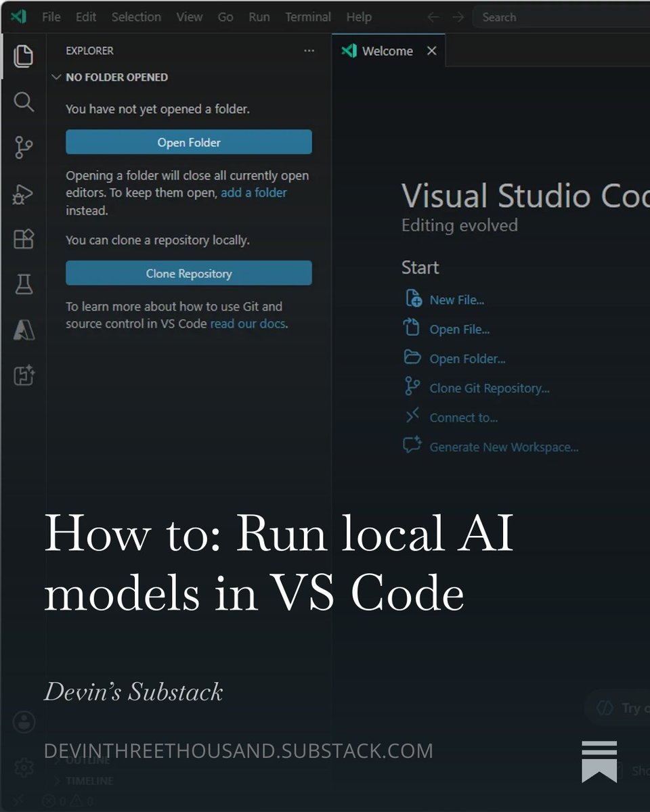Go forward with right arrow in title bar
Screen dimensions: 650x812
coord(458,17)
